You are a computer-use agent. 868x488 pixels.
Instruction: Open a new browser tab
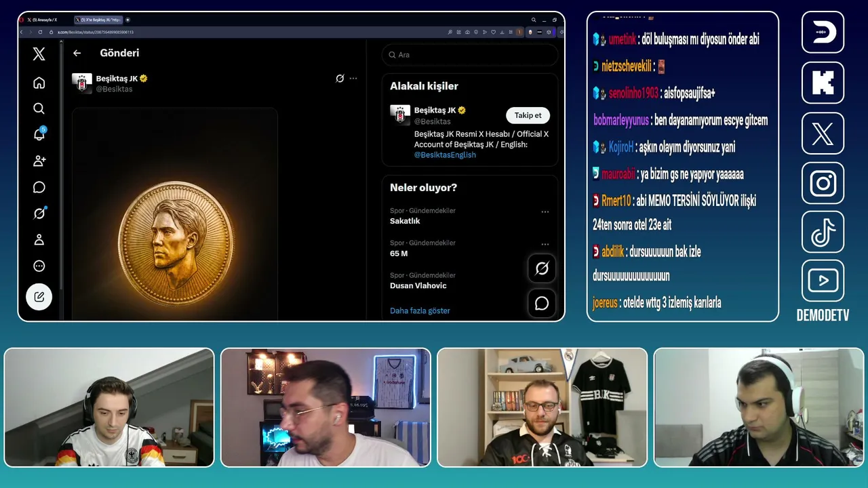[x=127, y=20]
